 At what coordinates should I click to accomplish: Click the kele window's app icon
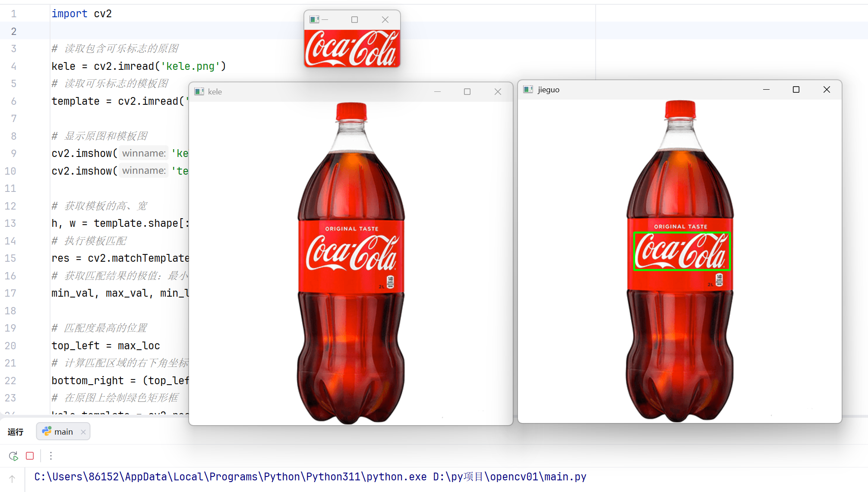pyautogui.click(x=199, y=91)
